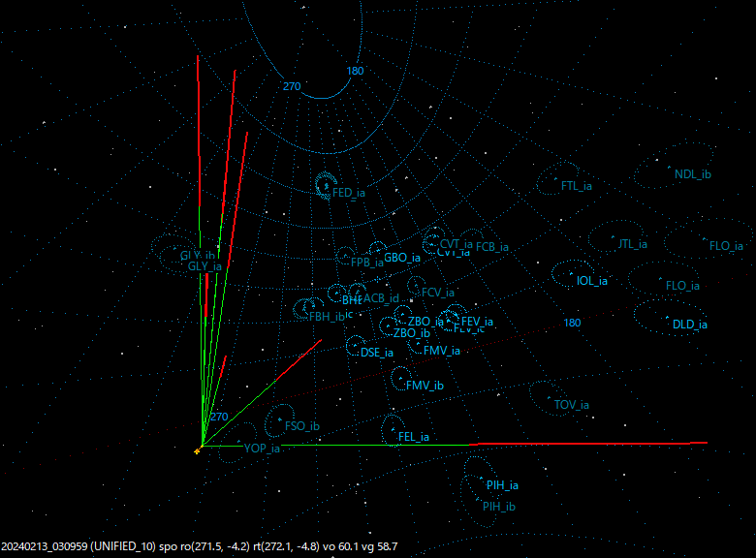Click the NDL_ib radiant label

click(x=692, y=174)
